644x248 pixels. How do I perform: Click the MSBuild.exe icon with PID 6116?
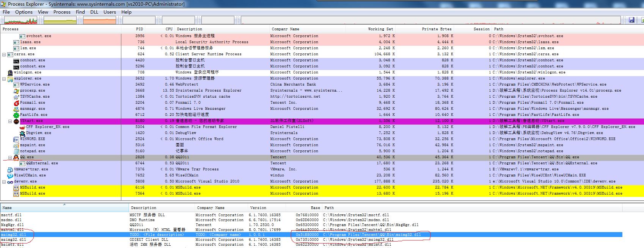click(16, 188)
